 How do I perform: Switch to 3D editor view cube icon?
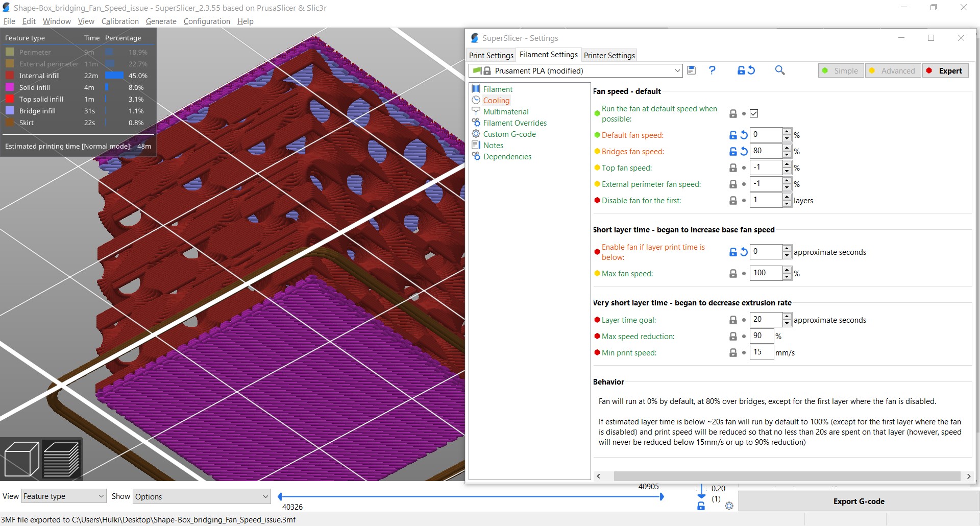pos(21,459)
